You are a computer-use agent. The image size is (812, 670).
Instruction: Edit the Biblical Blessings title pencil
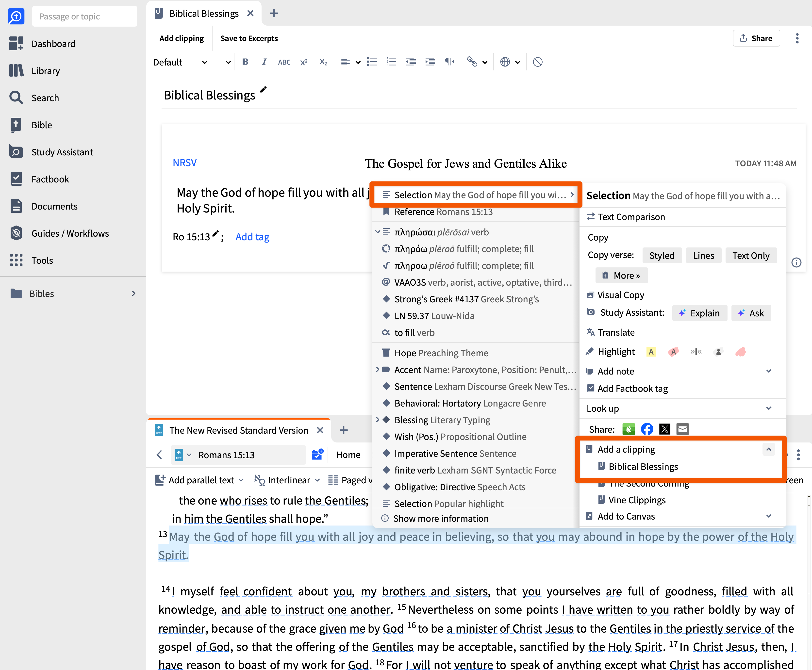[263, 90]
